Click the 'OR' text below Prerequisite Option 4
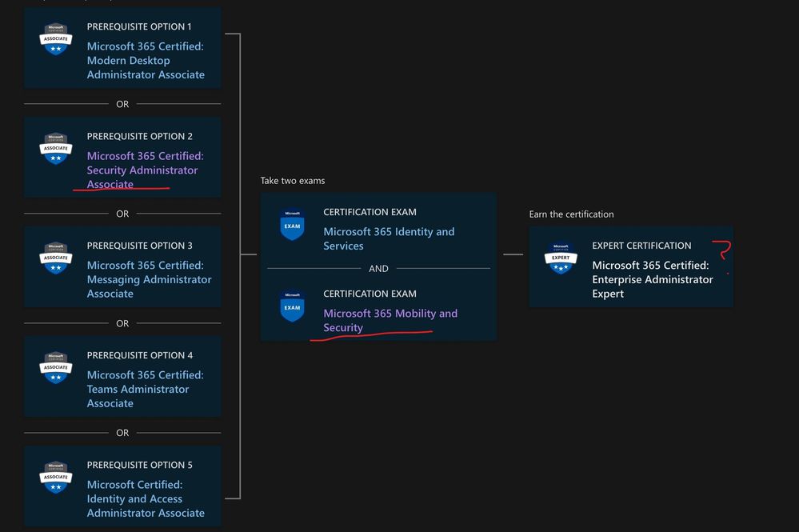The image size is (799, 532). (122, 433)
